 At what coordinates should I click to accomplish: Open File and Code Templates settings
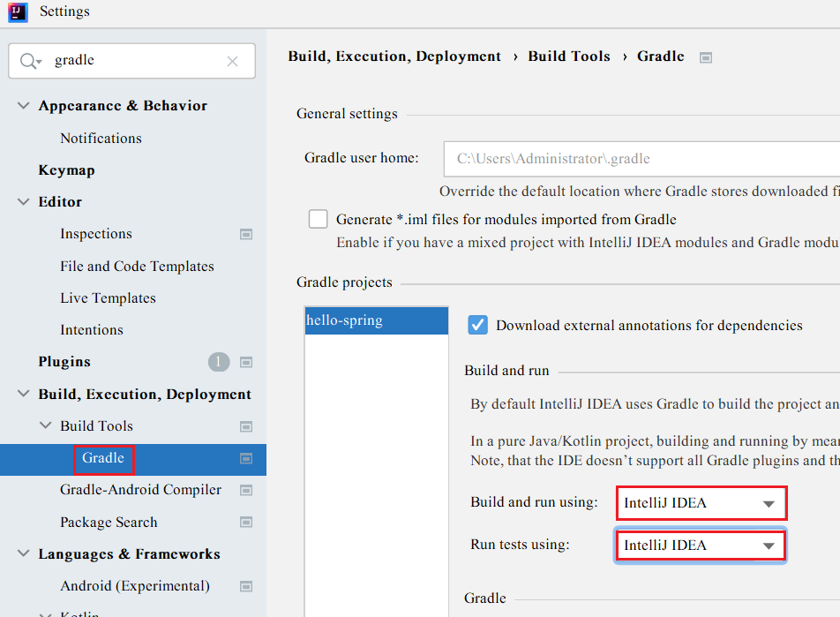137,267
